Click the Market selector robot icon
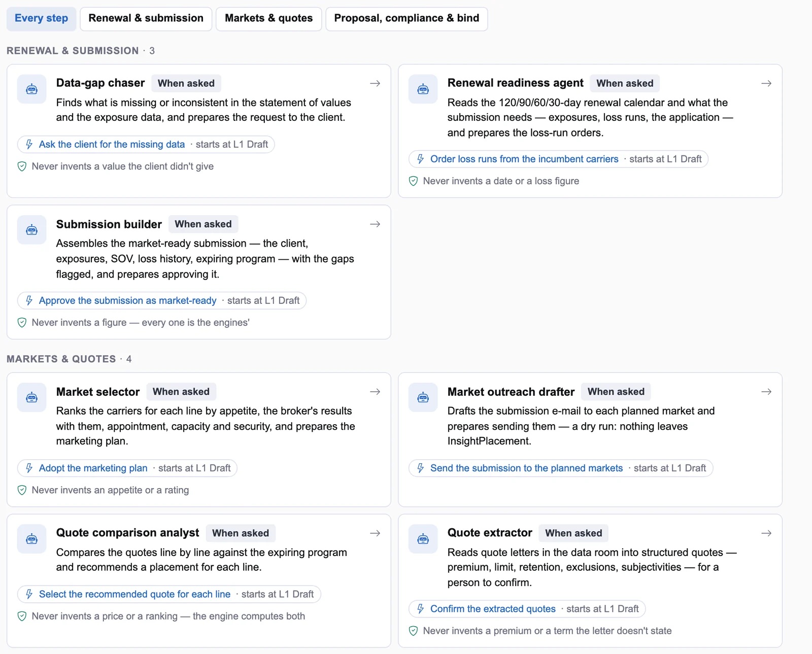The width and height of the screenshot is (812, 654). [x=32, y=398]
